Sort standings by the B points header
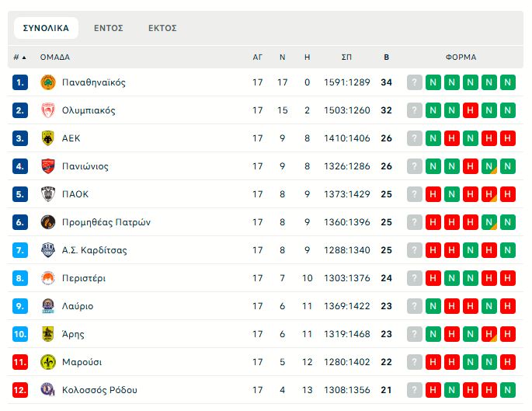The image size is (532, 411). click(x=386, y=57)
